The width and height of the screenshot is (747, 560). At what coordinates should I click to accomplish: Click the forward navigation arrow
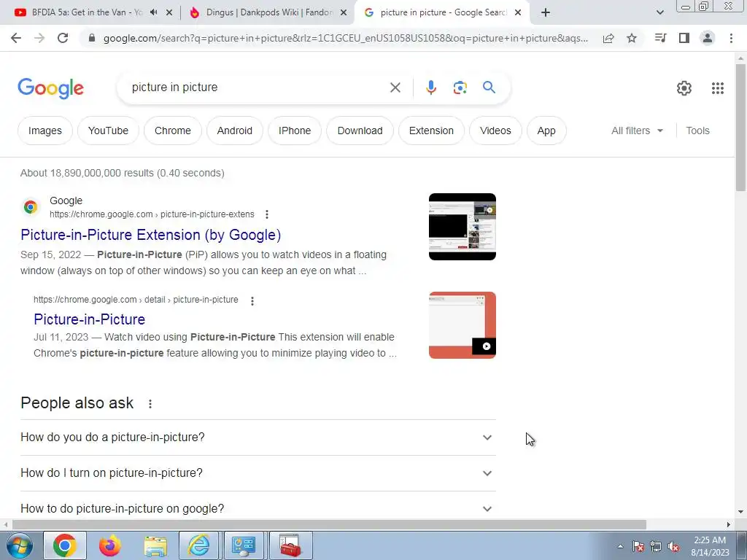(39, 38)
